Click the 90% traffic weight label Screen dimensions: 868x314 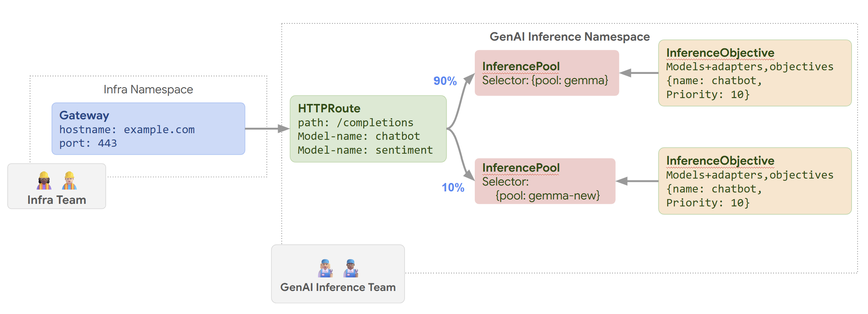click(445, 81)
